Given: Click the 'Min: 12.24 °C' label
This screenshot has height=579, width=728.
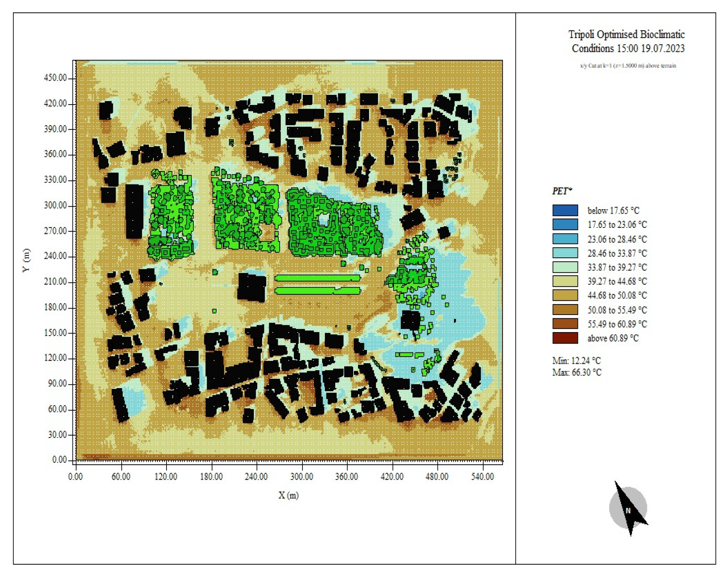Looking at the screenshot, I should (x=576, y=360).
